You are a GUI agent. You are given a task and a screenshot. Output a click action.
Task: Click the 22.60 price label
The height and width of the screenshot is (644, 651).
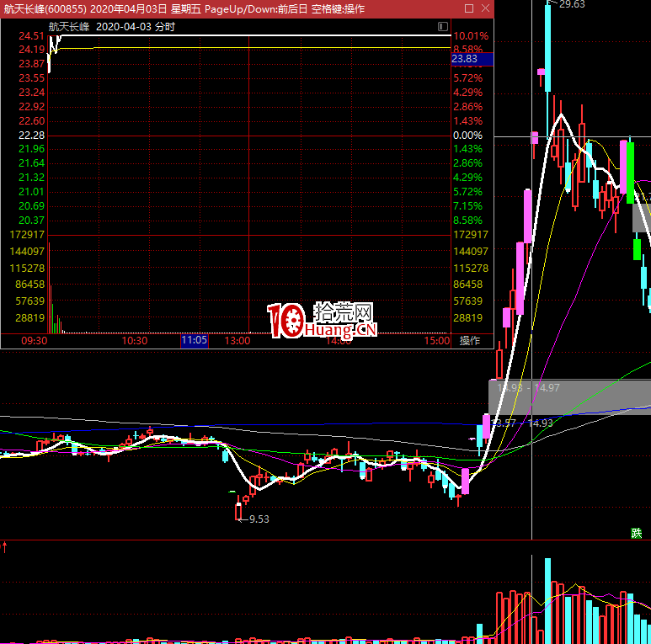pos(31,120)
